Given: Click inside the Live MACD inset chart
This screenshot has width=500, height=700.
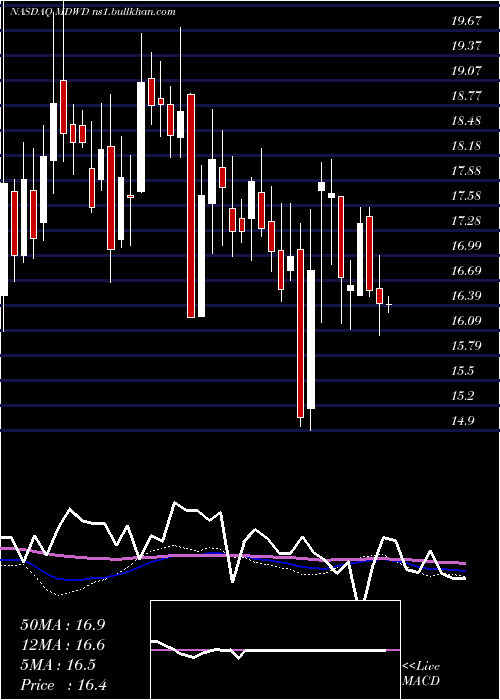Looking at the screenshot, I should coord(275,650).
